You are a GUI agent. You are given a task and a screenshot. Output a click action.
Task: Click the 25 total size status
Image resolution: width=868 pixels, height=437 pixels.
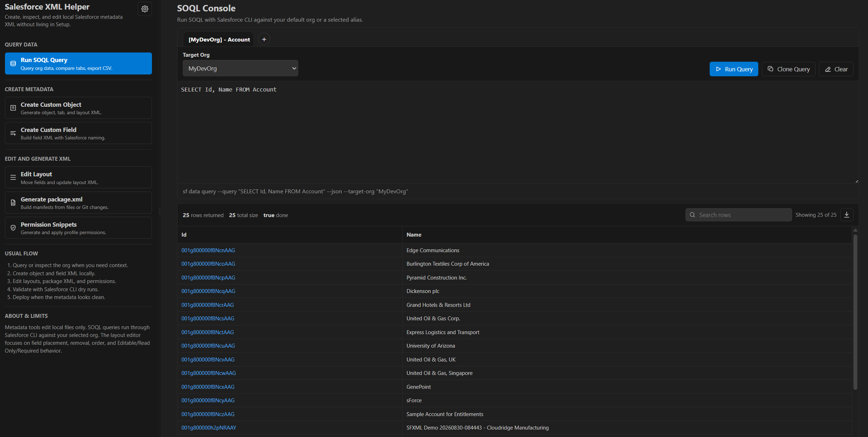(244, 215)
